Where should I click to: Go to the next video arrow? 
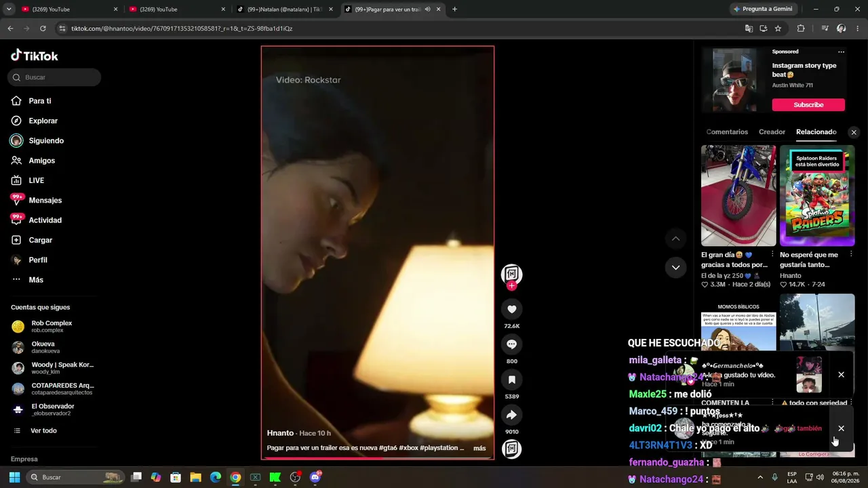pyautogui.click(x=675, y=267)
